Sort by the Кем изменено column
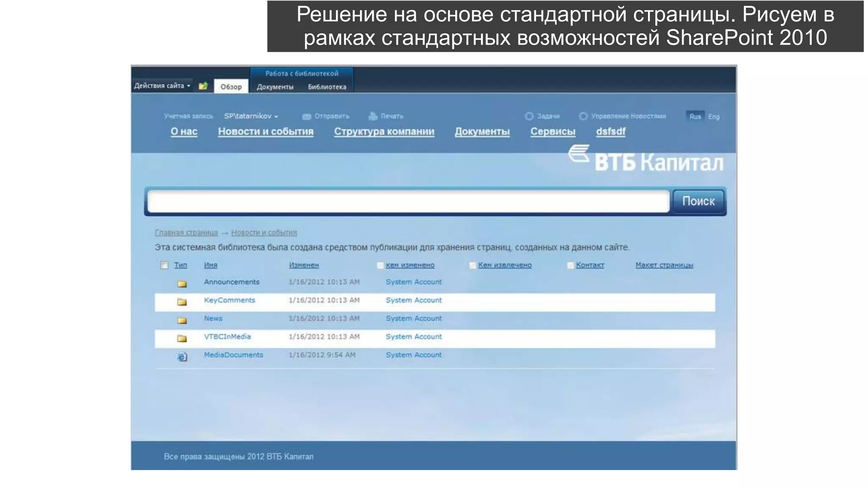The image size is (868, 488). click(x=410, y=265)
